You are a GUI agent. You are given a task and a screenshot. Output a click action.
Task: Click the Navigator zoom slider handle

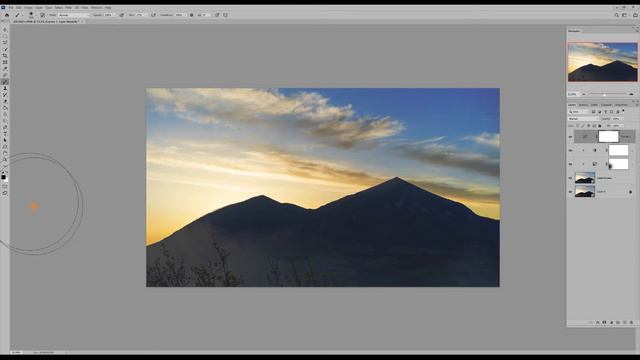click(604, 94)
